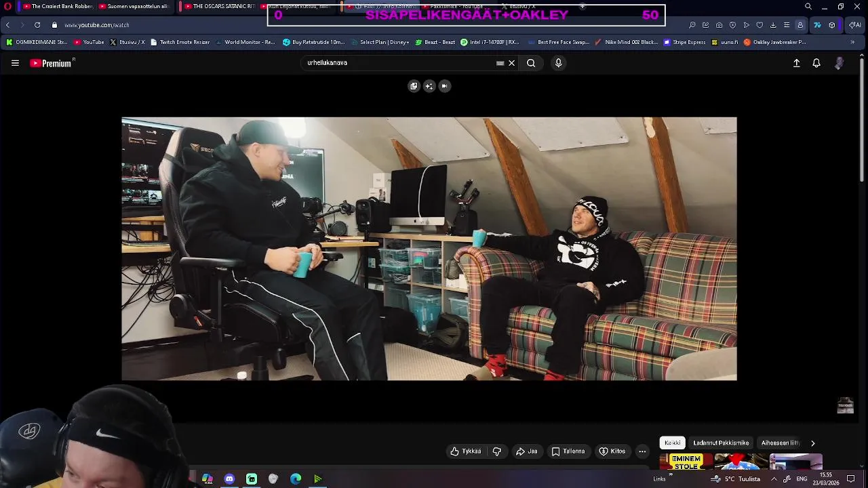Reload the YouTube page

[x=37, y=25]
